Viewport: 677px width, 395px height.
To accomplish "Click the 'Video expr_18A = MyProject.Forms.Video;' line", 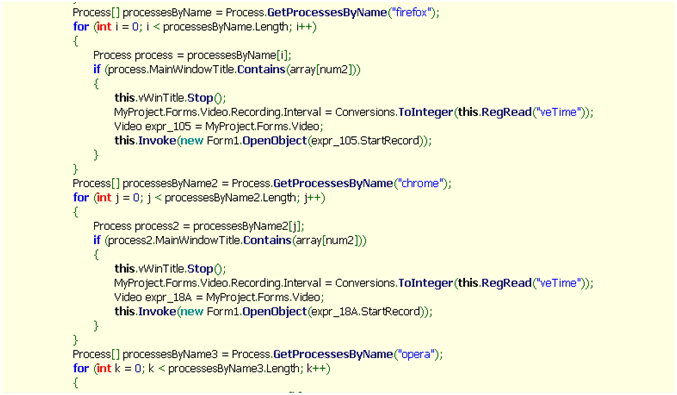I will point(219,297).
